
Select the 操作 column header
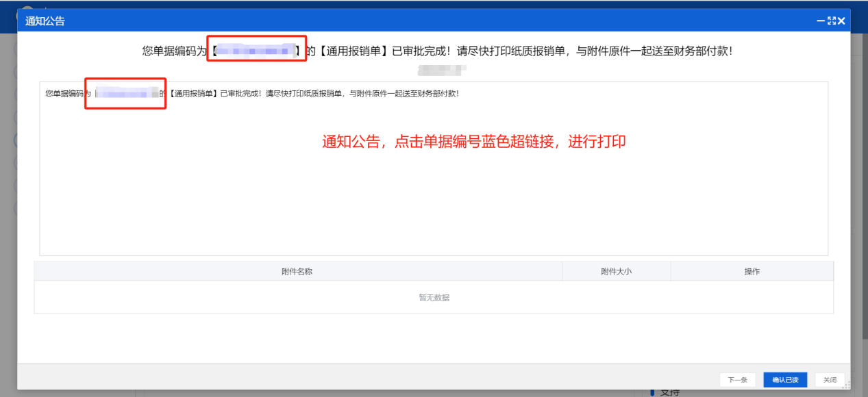[x=752, y=271]
